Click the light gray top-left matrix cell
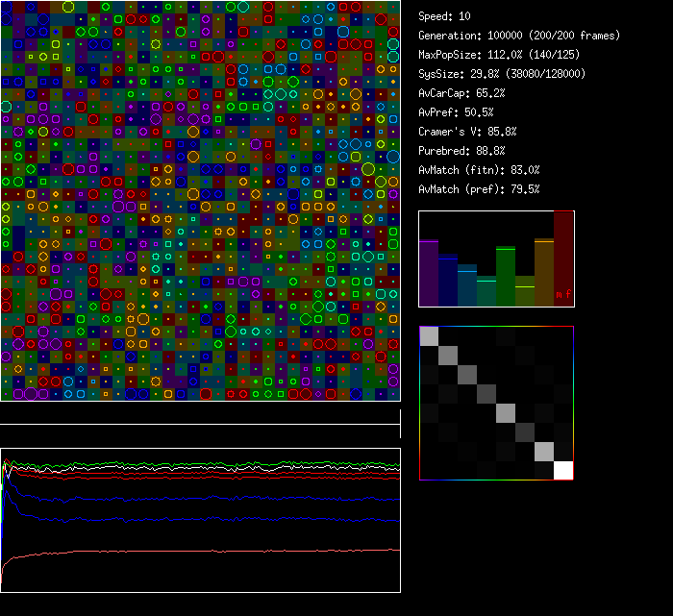 tap(429, 335)
